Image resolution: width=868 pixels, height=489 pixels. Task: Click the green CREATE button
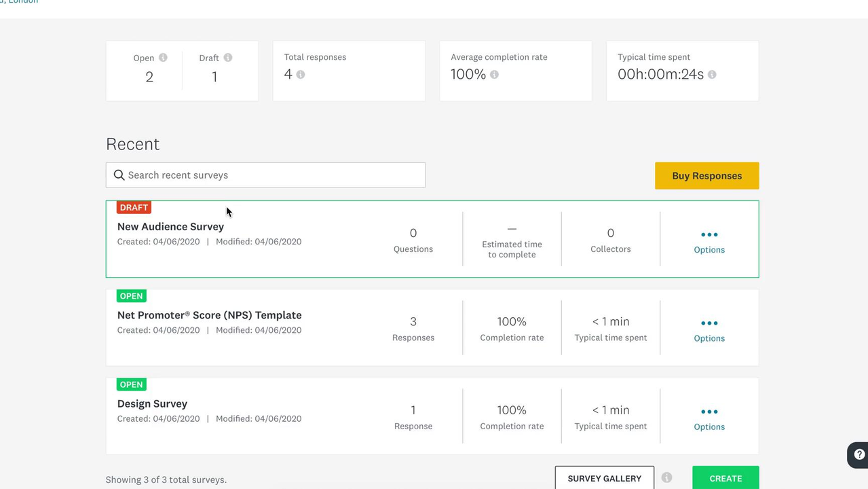[725, 478]
